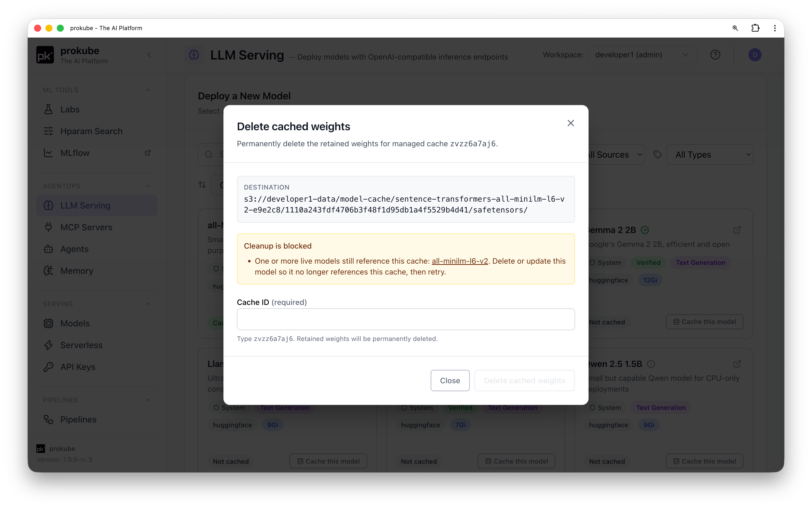
Task: Open Models in the sidebar
Action: pyautogui.click(x=97, y=323)
